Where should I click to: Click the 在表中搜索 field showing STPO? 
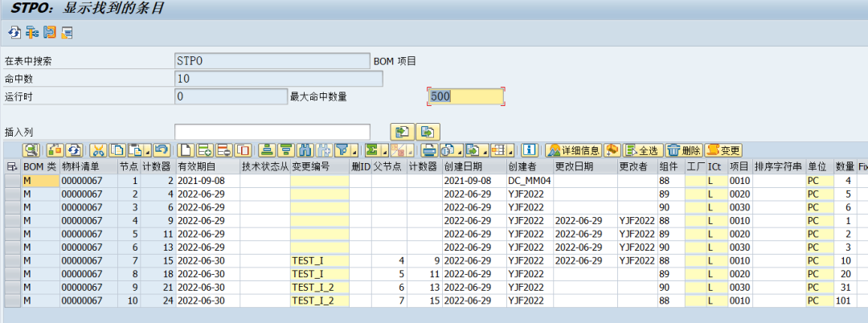click(x=272, y=61)
